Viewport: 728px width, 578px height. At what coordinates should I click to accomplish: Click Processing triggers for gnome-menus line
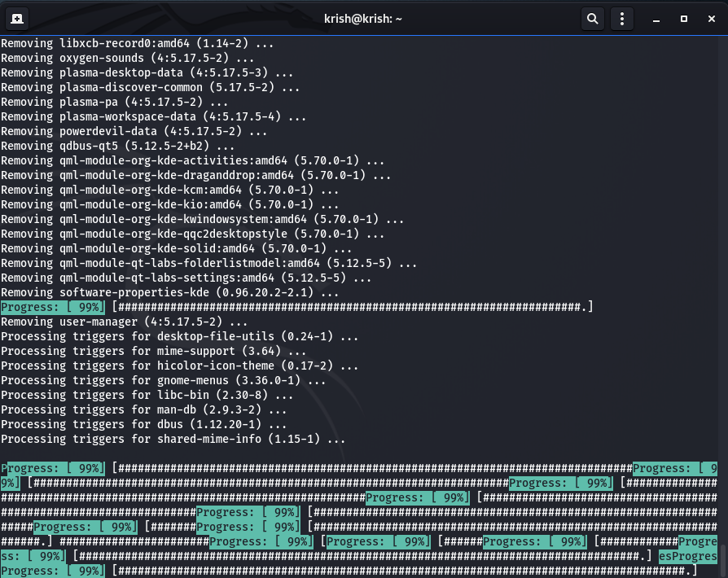pos(163,381)
